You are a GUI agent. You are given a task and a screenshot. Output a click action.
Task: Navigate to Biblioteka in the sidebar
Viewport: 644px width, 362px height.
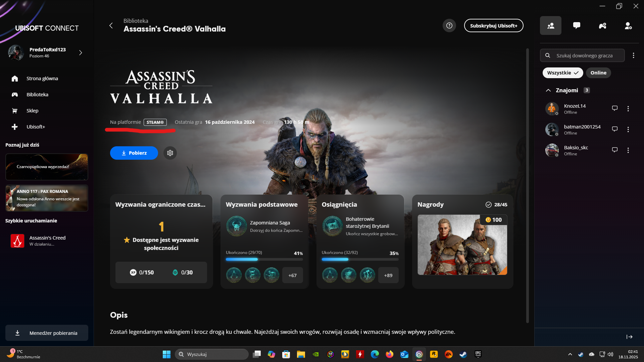tap(37, 95)
